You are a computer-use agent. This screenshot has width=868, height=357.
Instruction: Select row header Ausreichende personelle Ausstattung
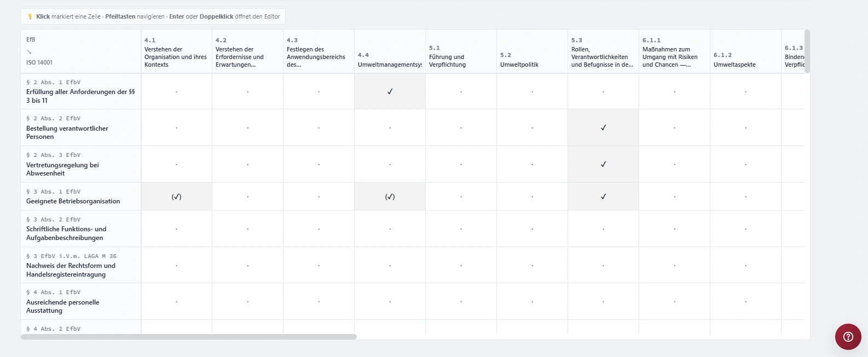[81, 301]
